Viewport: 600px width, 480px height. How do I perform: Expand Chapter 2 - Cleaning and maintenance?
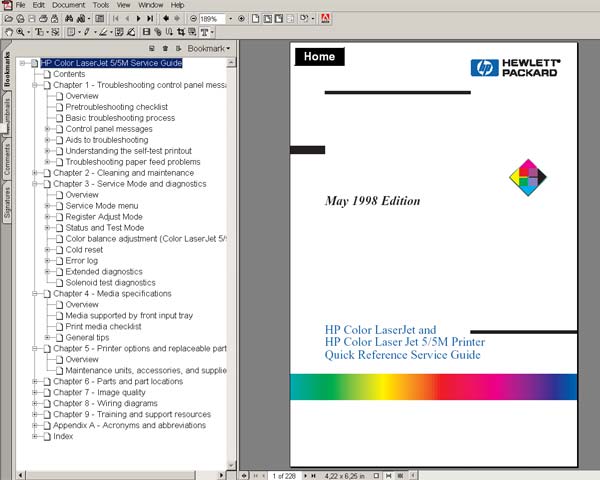(x=35, y=173)
